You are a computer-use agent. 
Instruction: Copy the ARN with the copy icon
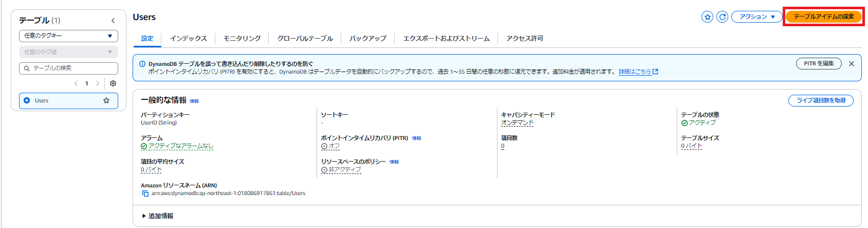(145, 194)
